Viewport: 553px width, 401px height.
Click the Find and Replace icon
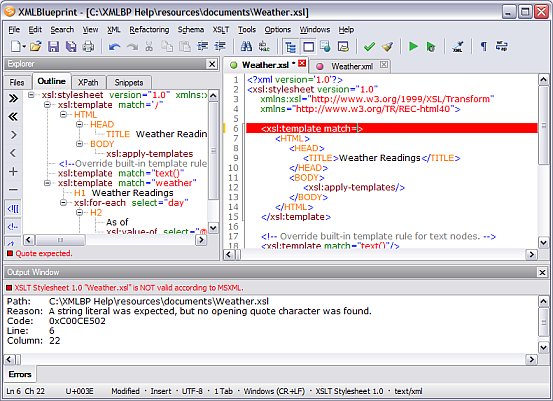264,46
